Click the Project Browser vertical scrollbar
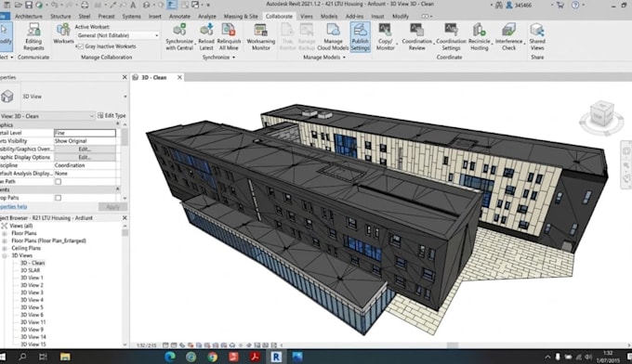 pos(125,284)
